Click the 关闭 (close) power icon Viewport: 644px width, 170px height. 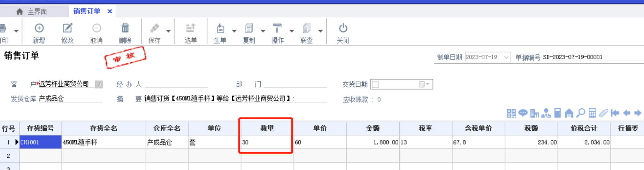(343, 28)
